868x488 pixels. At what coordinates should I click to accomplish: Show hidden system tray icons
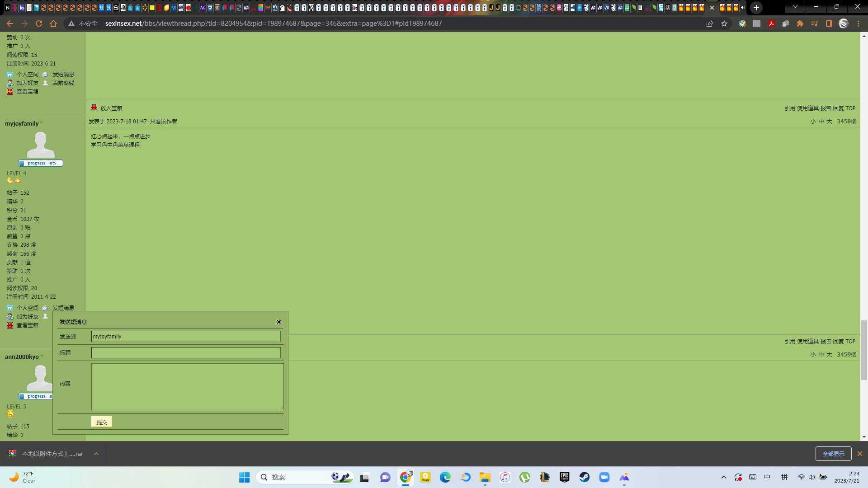pyautogui.click(x=724, y=477)
